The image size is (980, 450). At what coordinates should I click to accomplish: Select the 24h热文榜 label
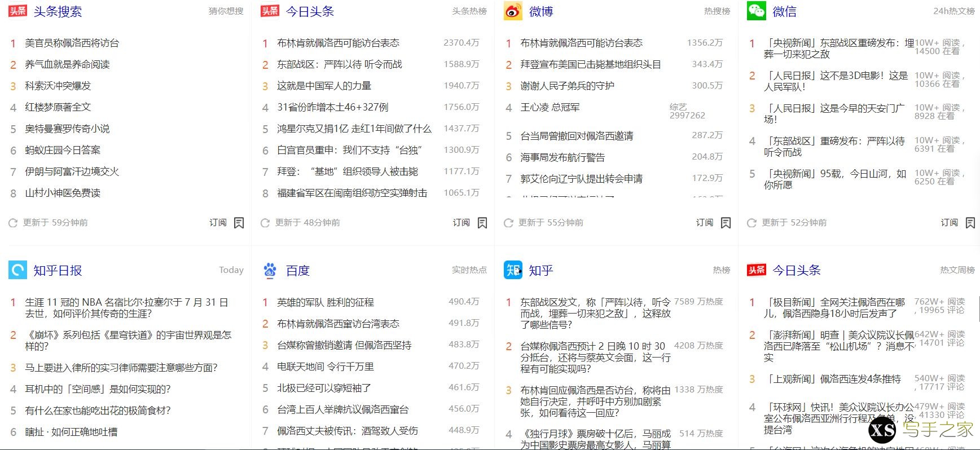click(954, 11)
